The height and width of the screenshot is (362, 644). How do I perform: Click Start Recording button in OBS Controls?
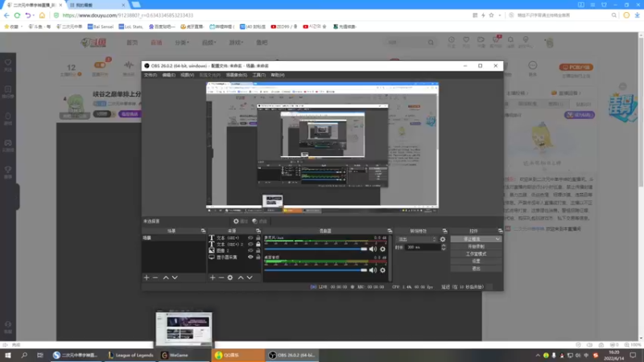[x=476, y=247]
